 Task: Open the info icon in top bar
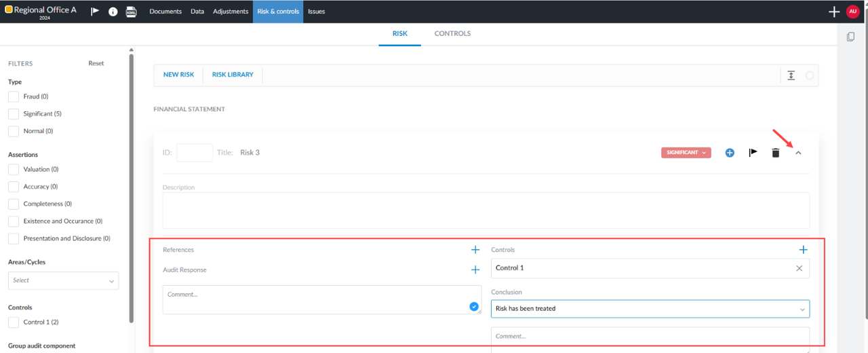pyautogui.click(x=113, y=12)
